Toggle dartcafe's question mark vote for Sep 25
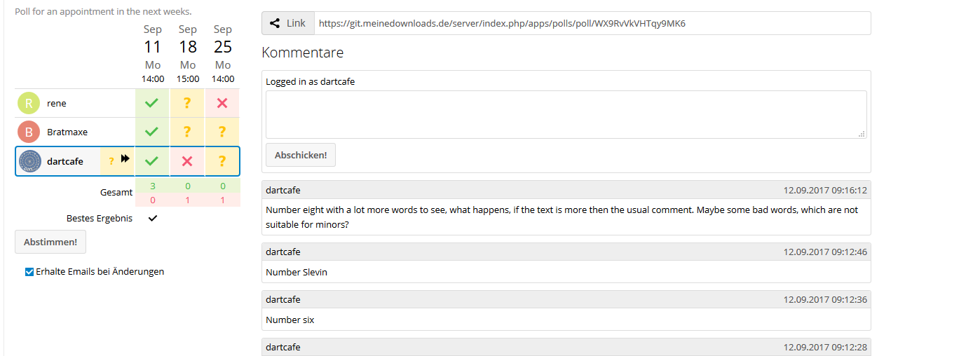 222,161
